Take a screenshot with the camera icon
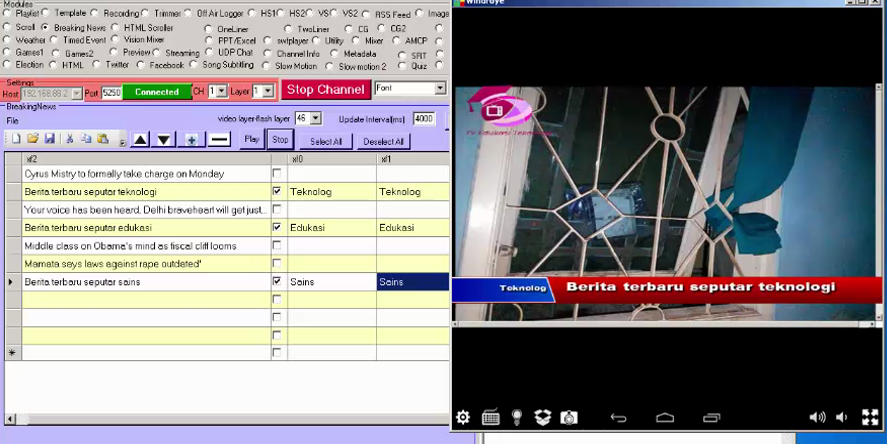 (569, 417)
